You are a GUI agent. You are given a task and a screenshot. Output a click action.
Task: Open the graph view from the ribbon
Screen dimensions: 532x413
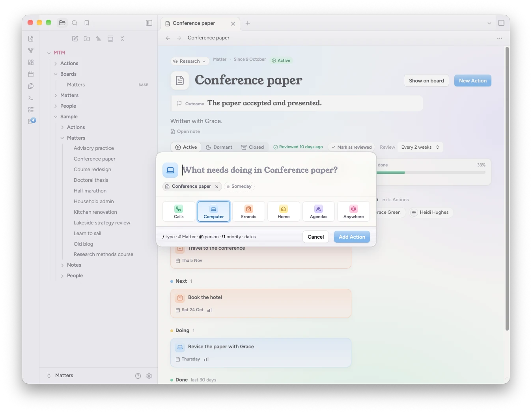click(x=31, y=50)
